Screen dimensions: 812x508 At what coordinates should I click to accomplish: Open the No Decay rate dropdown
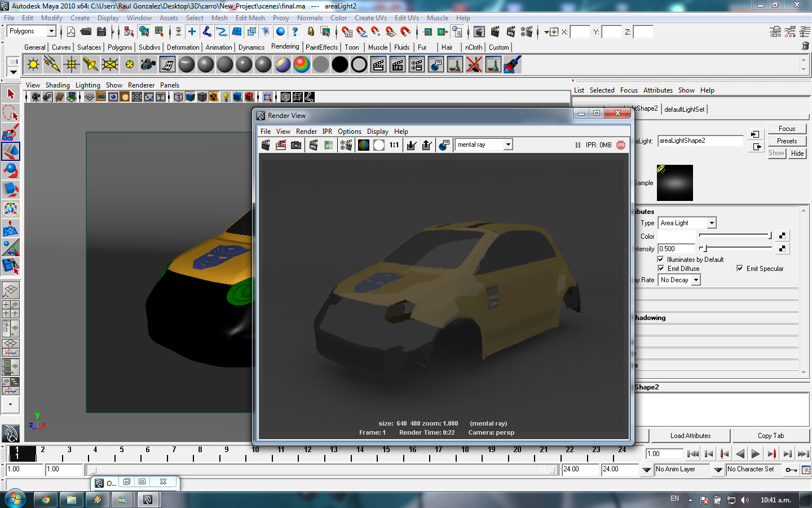tap(679, 280)
